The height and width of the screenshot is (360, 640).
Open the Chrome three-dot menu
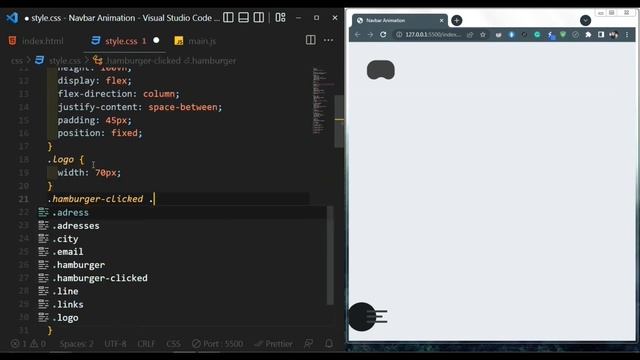pos(627,35)
